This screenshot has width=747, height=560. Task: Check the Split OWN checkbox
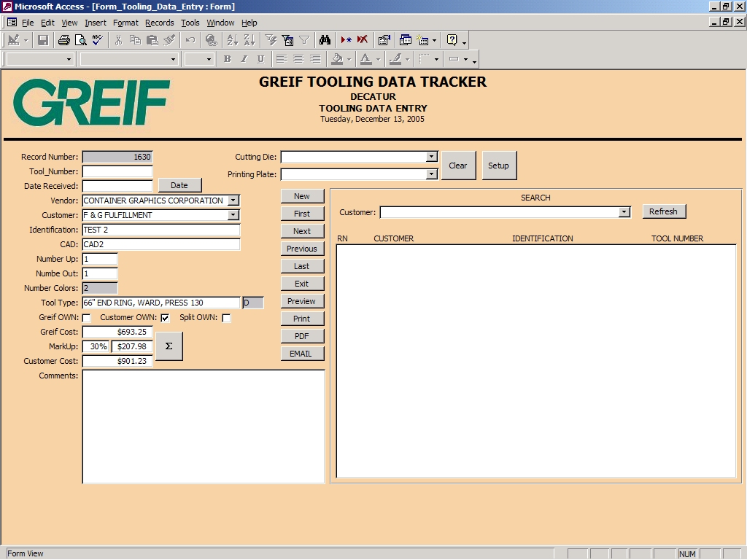pyautogui.click(x=226, y=318)
